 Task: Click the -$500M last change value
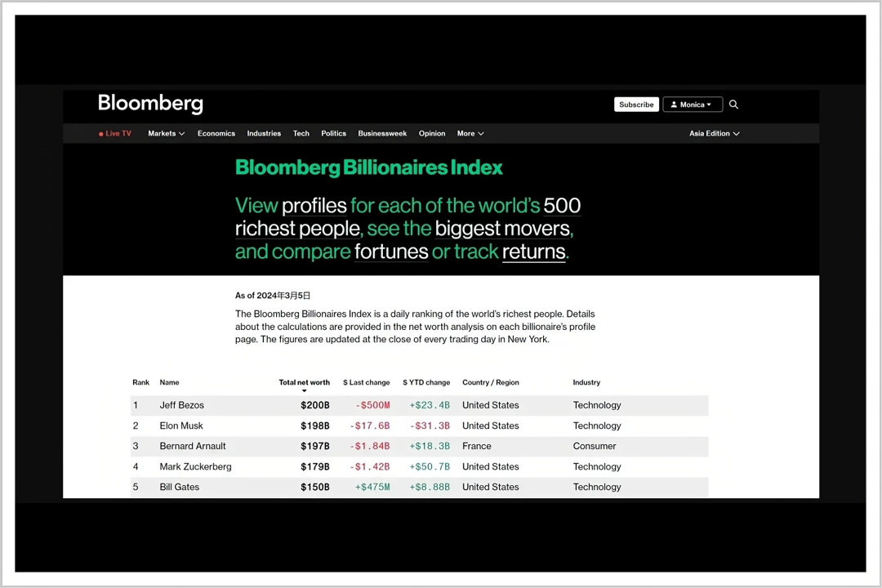click(x=372, y=405)
